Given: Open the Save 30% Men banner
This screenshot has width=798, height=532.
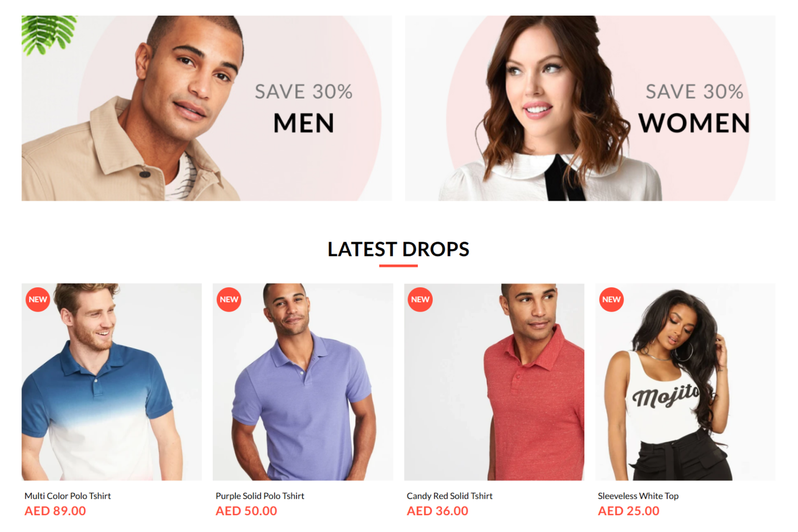Looking at the screenshot, I should (x=207, y=108).
